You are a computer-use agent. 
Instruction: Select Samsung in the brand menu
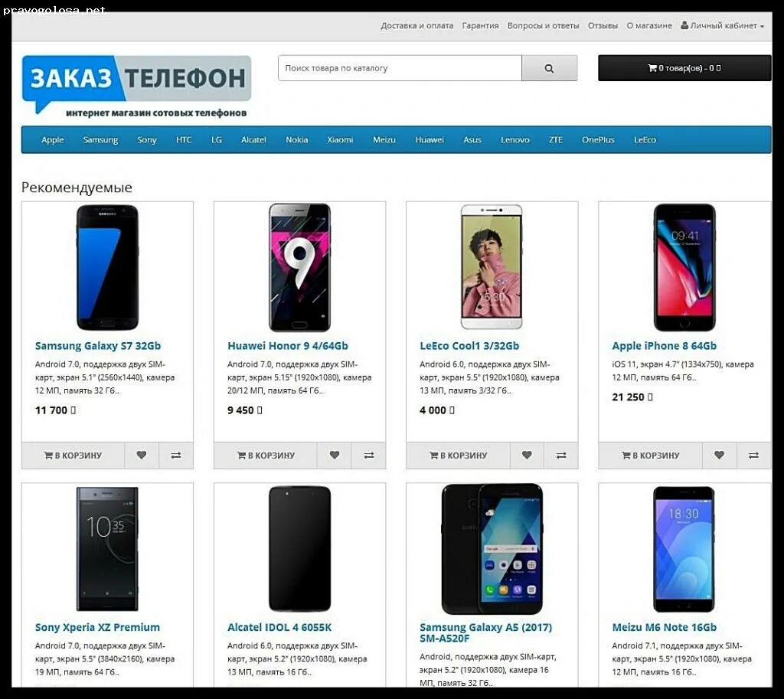click(100, 139)
